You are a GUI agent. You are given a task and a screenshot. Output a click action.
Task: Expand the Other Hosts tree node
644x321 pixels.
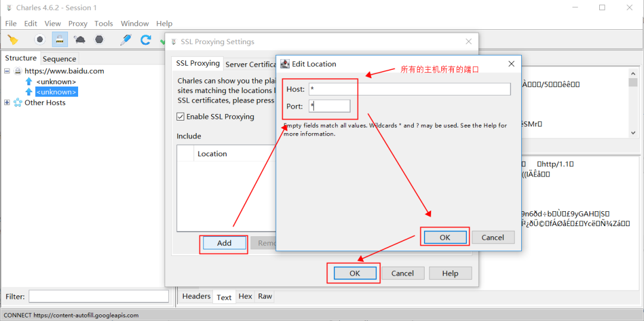[x=7, y=103]
